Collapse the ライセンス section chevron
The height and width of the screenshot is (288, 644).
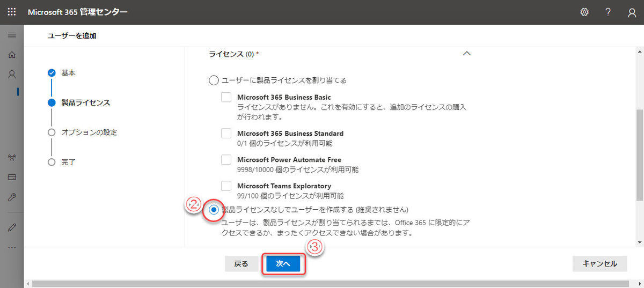(467, 54)
